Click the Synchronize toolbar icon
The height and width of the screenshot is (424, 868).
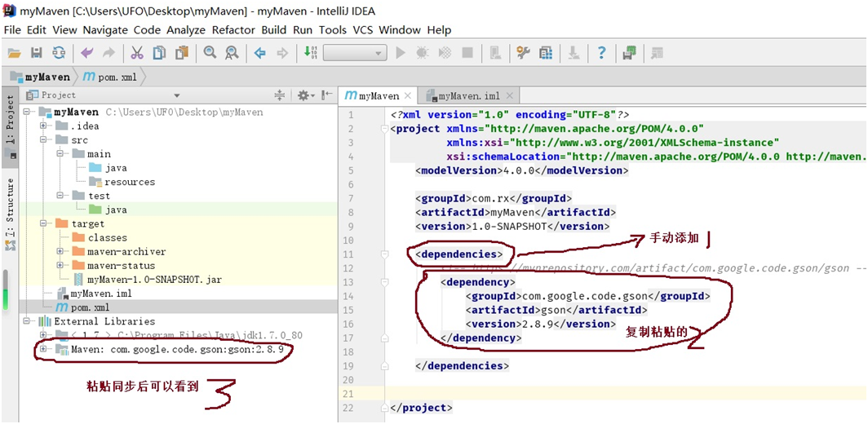click(x=59, y=53)
